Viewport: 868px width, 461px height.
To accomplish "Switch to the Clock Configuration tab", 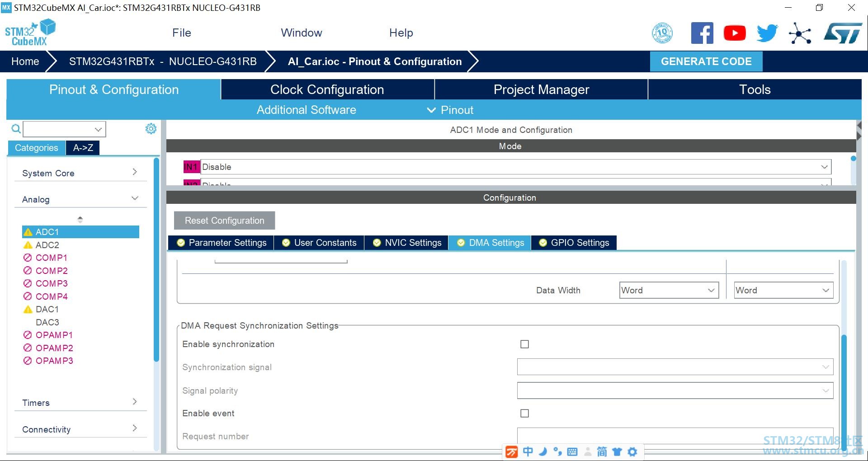I will click(x=327, y=89).
